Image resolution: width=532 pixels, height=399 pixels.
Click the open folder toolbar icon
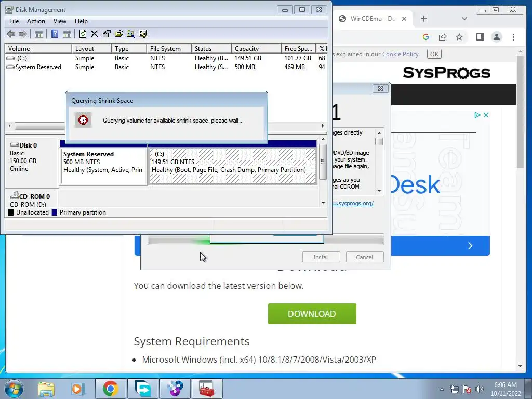118,34
